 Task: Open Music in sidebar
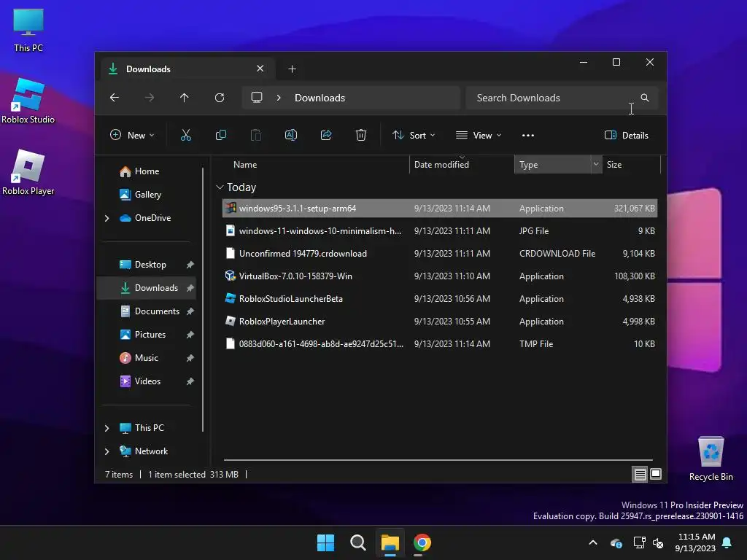click(146, 357)
